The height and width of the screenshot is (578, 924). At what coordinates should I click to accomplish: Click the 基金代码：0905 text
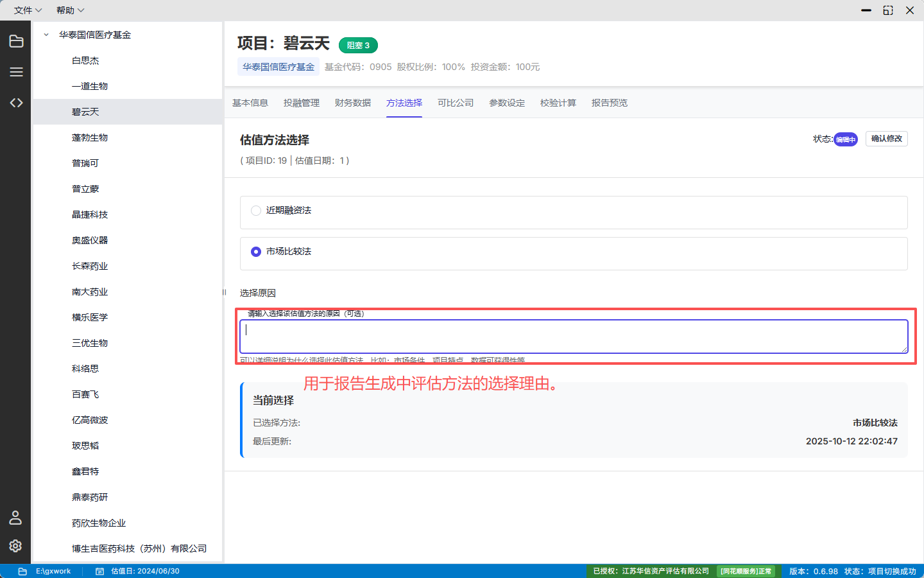coord(358,67)
